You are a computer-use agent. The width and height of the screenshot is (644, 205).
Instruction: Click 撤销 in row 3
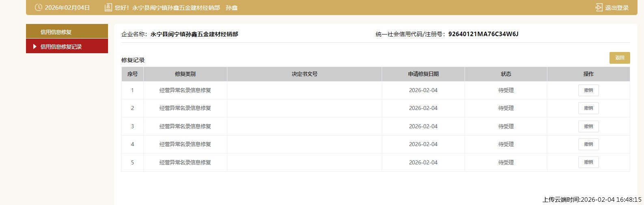click(588, 126)
